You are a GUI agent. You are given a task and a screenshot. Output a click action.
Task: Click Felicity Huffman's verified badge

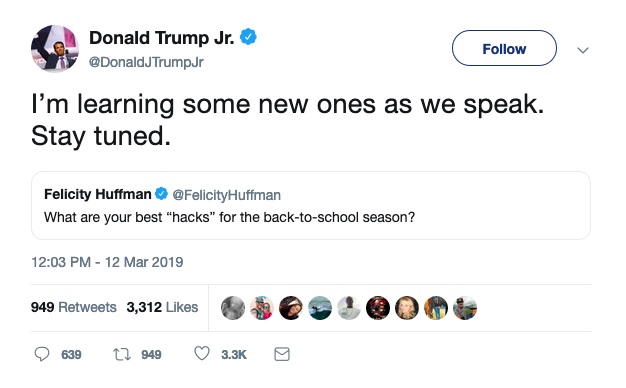click(161, 194)
